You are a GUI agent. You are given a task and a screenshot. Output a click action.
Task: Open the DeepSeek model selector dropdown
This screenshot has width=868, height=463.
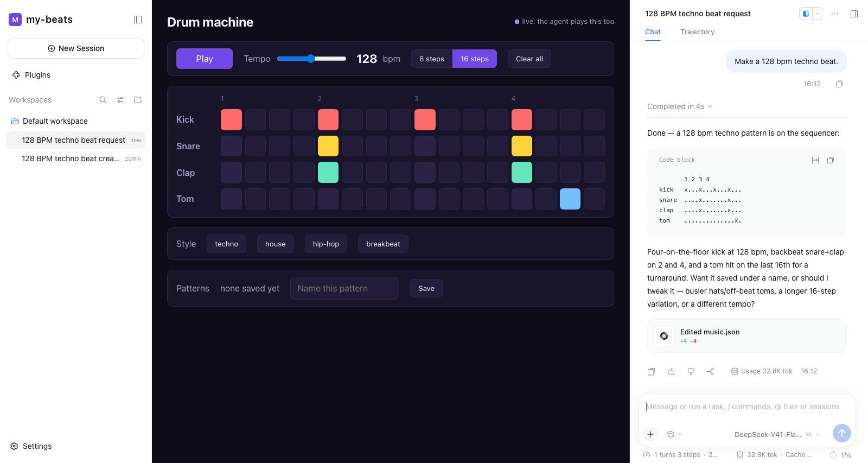[x=777, y=434]
